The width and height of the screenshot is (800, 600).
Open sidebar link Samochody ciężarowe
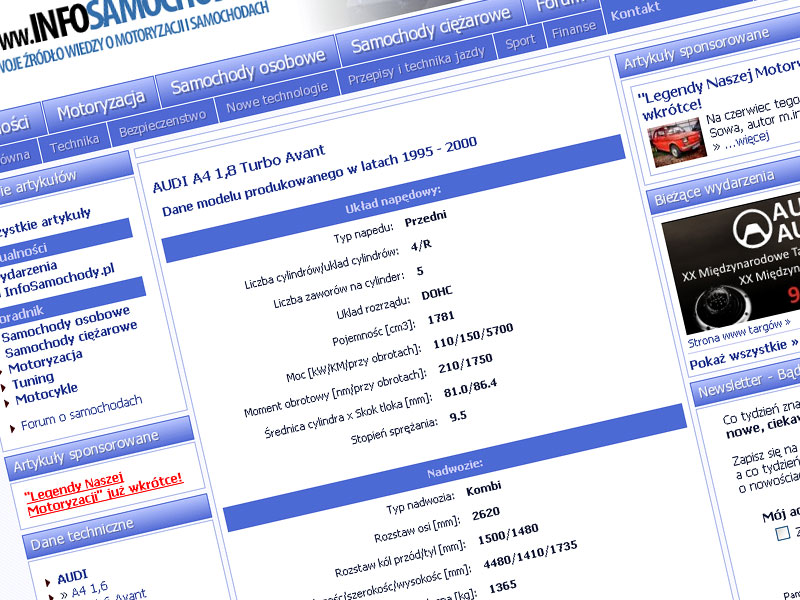point(71,339)
